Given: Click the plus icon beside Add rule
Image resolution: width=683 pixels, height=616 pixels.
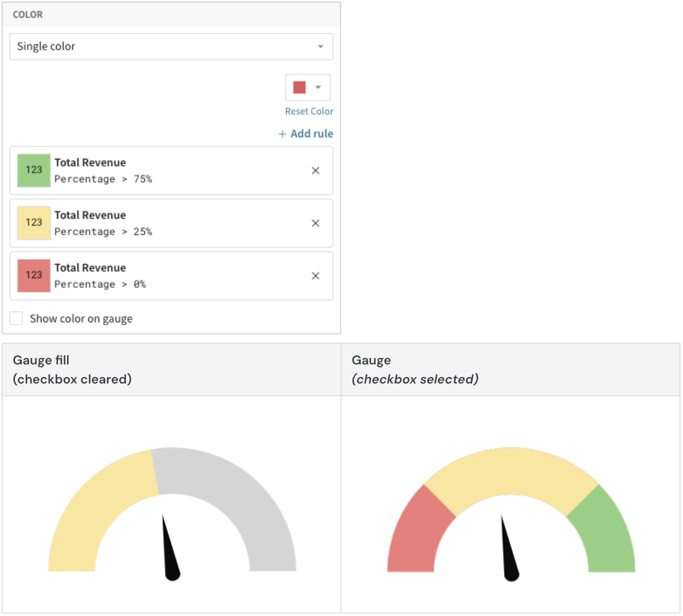Looking at the screenshot, I should (x=282, y=134).
